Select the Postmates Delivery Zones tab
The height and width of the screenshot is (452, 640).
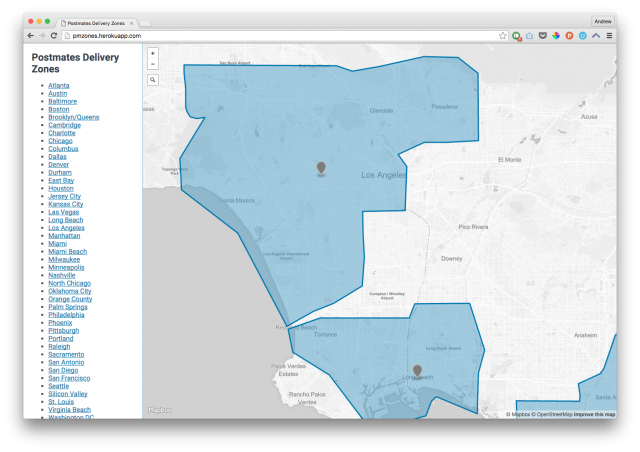pos(96,23)
